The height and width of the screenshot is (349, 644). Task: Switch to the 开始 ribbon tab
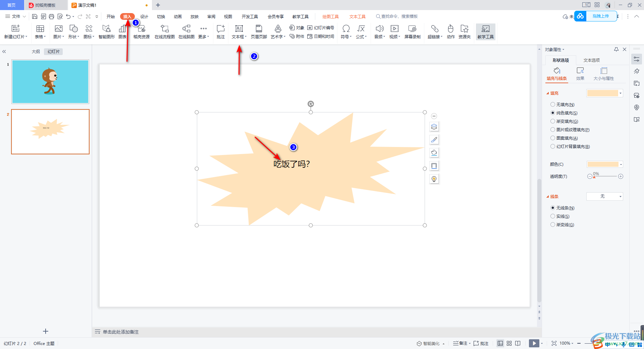click(111, 16)
